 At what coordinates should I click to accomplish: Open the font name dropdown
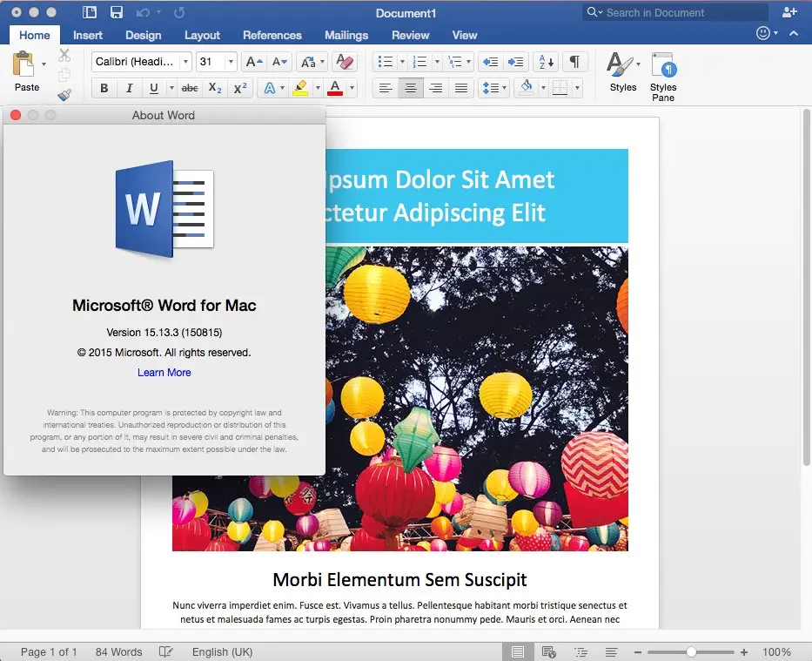[x=185, y=62]
